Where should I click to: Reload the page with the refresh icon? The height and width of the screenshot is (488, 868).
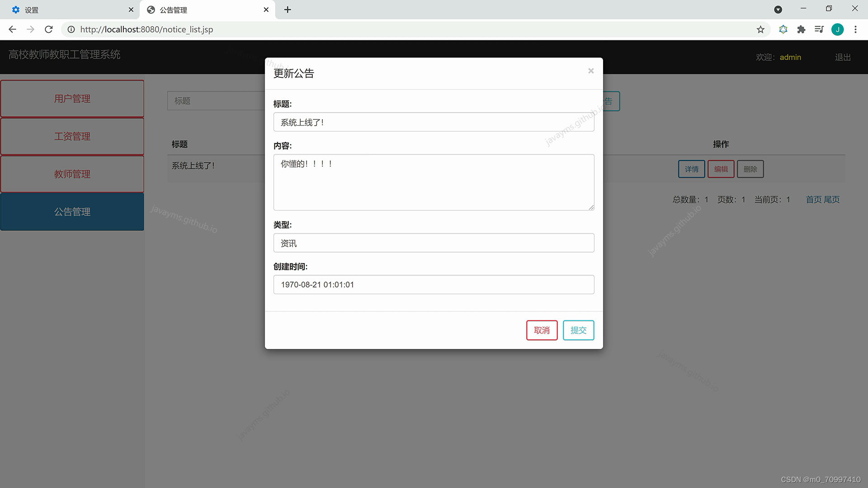(x=49, y=29)
